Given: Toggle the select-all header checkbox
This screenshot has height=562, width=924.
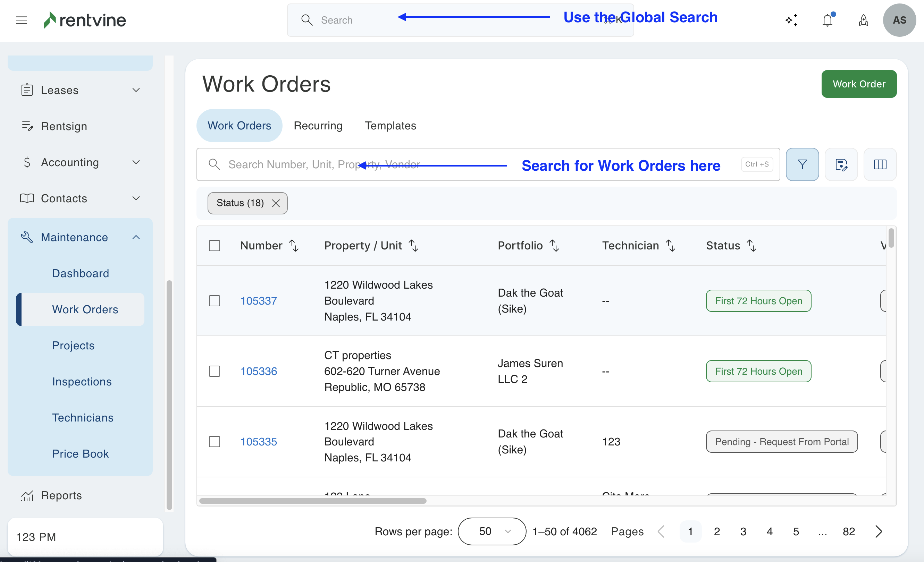Looking at the screenshot, I should click(x=215, y=246).
